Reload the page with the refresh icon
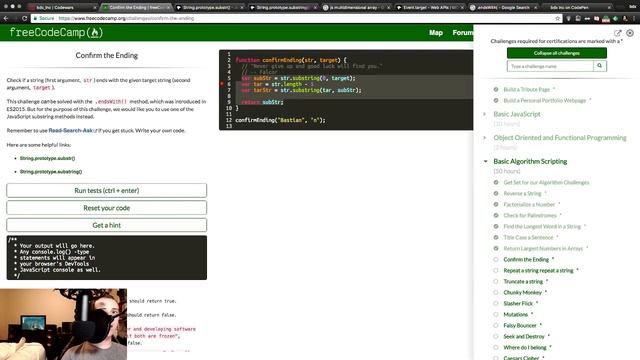The image size is (640, 360). [x=24, y=18]
